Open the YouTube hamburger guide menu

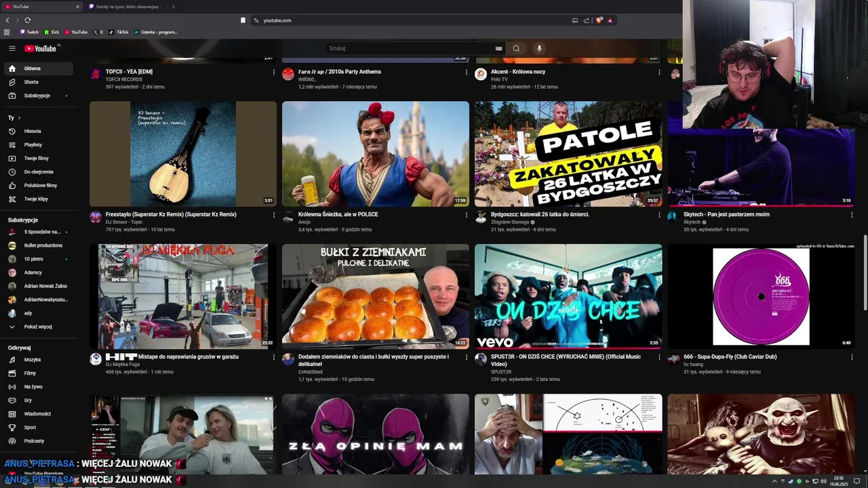click(12, 48)
